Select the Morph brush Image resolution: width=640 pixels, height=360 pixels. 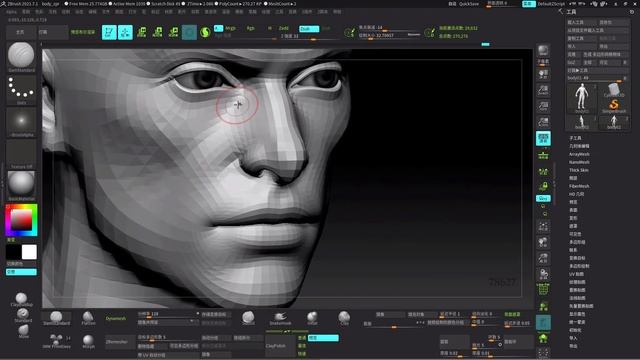[x=88, y=341]
